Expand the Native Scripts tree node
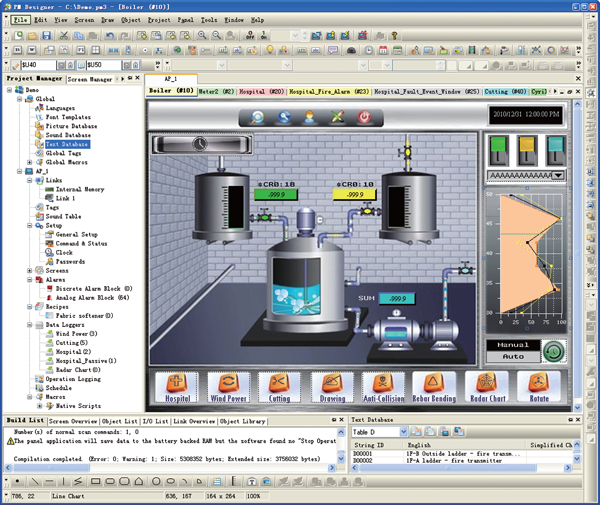 (x=39, y=406)
